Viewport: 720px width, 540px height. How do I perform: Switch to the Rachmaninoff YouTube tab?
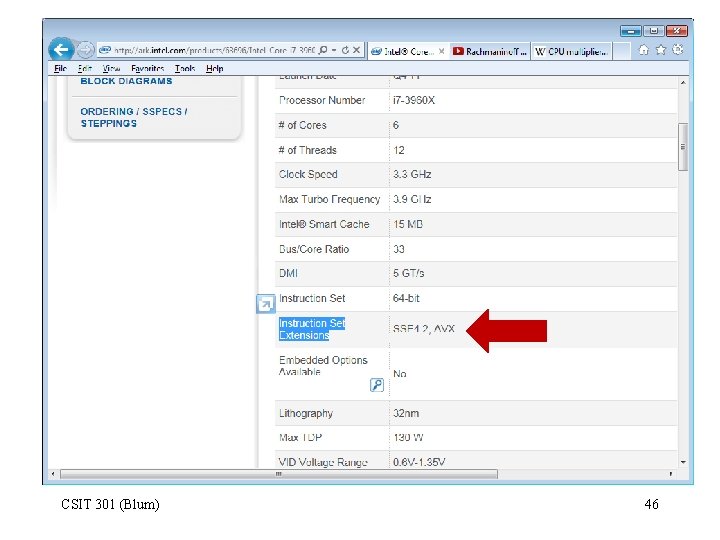(x=490, y=51)
